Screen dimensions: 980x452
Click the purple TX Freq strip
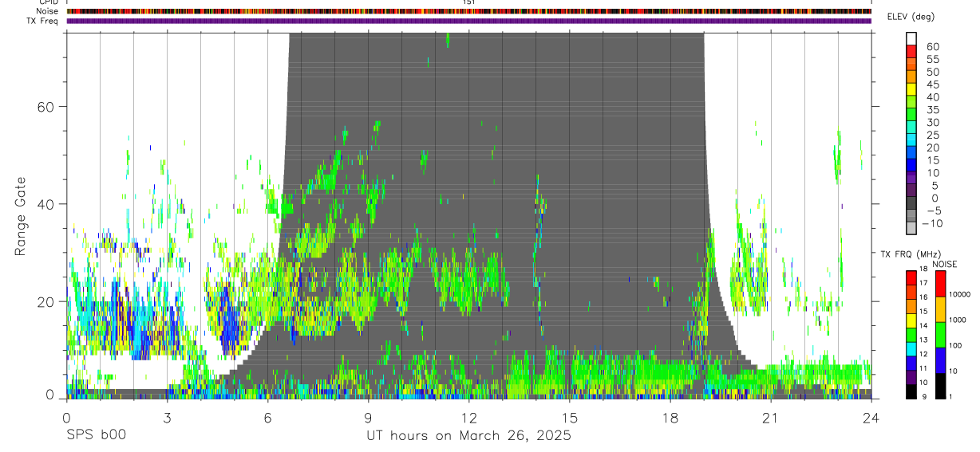(x=468, y=21)
